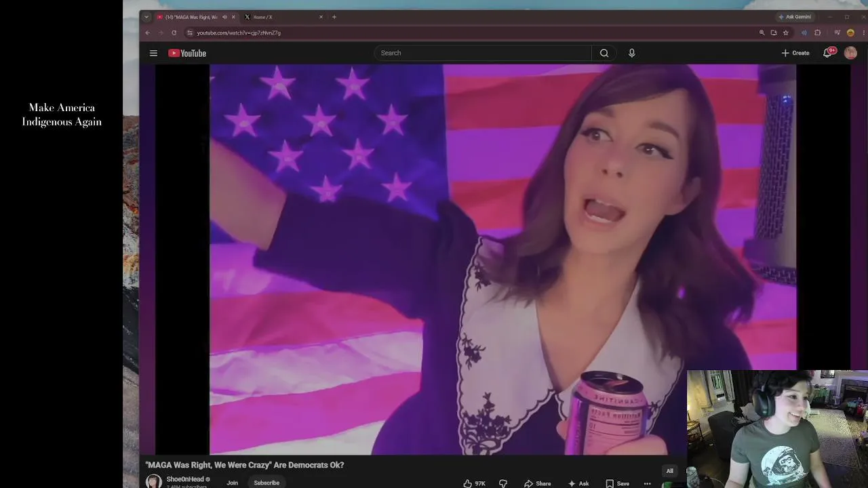Click the streamer webcam overlay
868x488 pixels.
(x=777, y=429)
